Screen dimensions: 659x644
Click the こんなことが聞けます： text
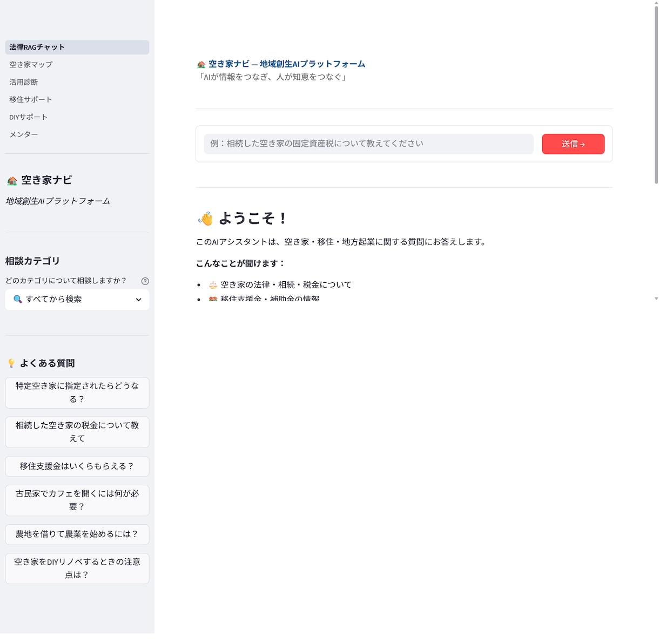point(240,263)
